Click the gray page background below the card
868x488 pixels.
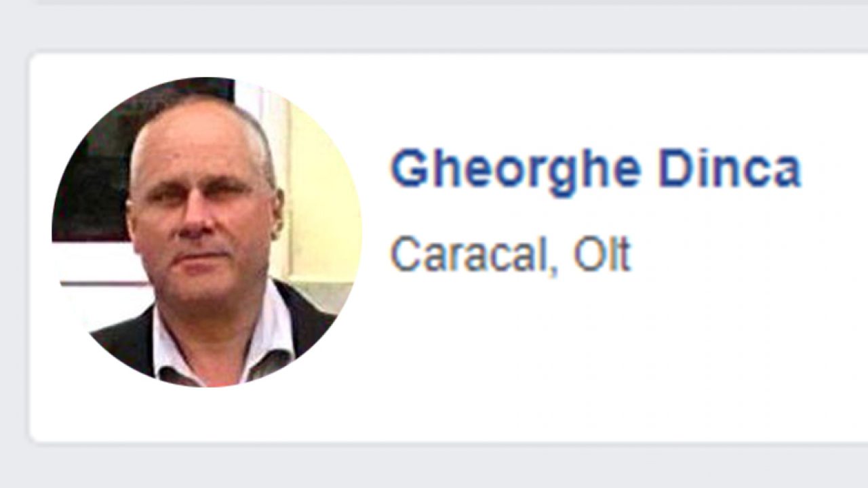434,468
